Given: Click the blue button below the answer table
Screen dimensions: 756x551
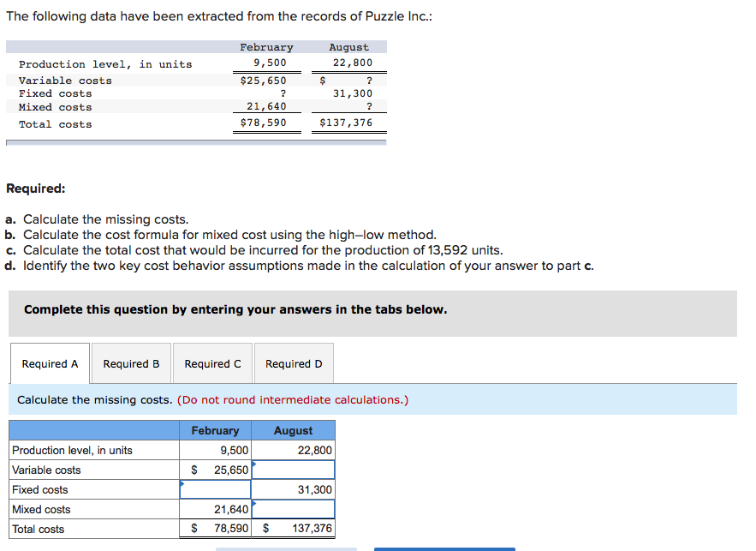Looking at the screenshot, I should (443, 548).
